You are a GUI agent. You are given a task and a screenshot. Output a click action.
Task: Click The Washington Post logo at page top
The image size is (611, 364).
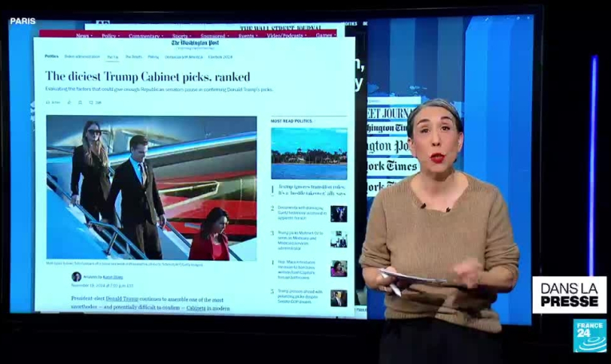[195, 43]
